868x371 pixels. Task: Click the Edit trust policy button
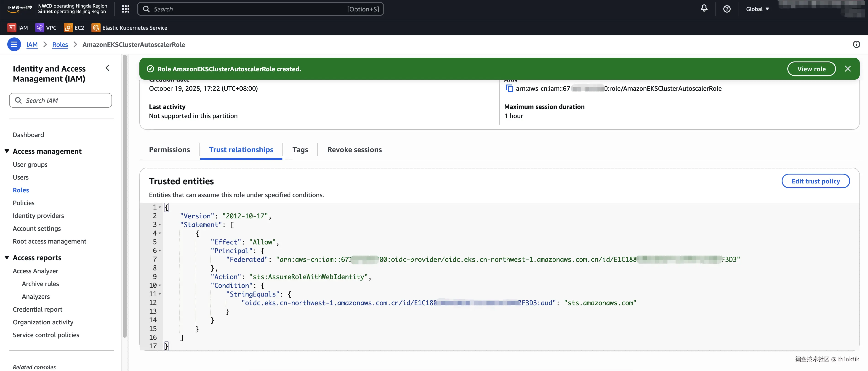click(x=815, y=181)
